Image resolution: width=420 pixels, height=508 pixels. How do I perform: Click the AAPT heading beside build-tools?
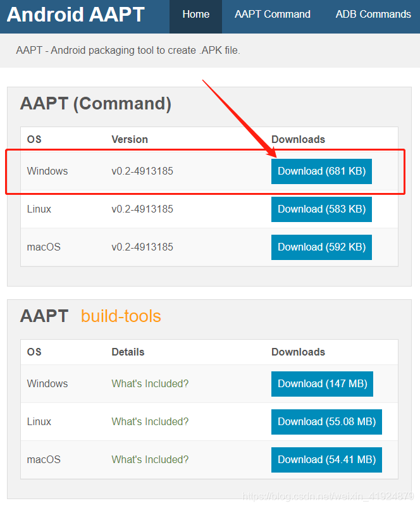point(44,316)
